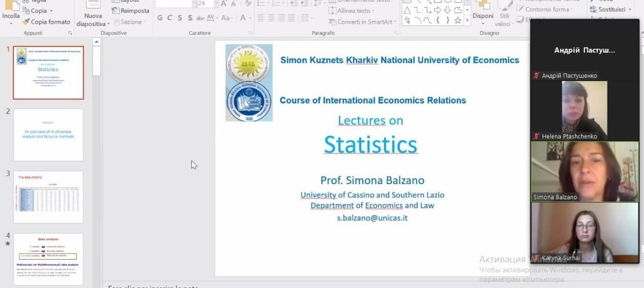
Task: Click Nuova diapositiva button
Action: point(93,14)
